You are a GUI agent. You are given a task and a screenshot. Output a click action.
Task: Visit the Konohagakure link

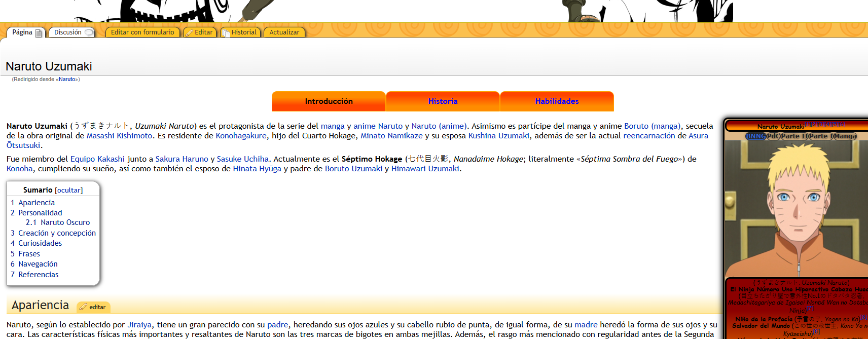(x=241, y=136)
